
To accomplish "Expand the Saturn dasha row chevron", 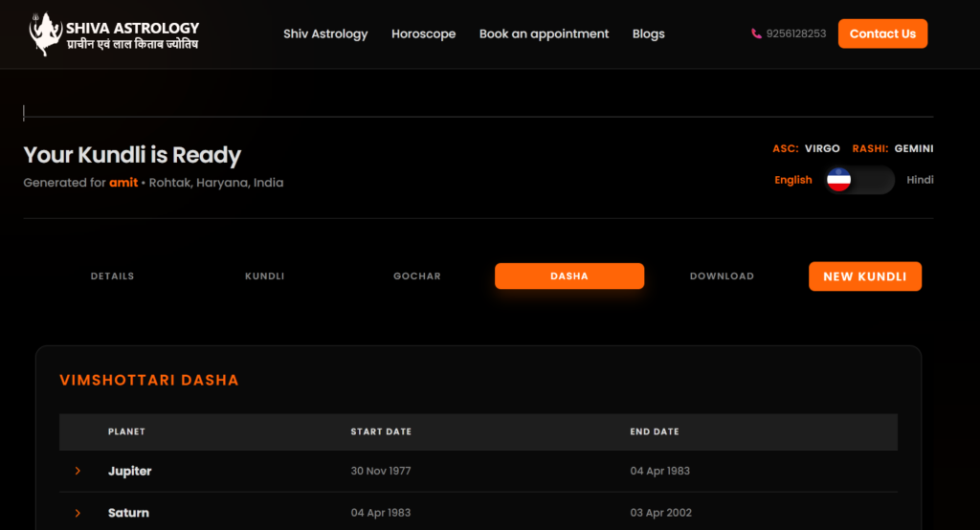I will point(78,513).
